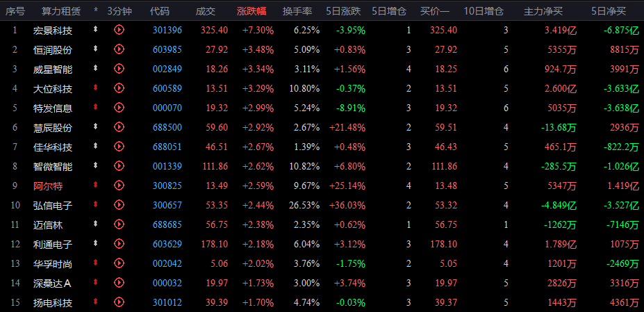Click the +36.03% five-day change value
The height and width of the screenshot is (312, 644).
347,205
